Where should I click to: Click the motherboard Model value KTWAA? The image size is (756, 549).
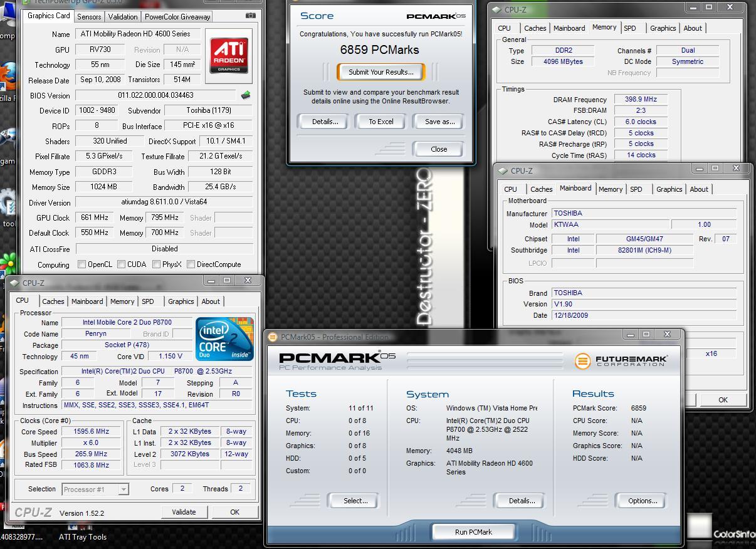(x=610, y=224)
